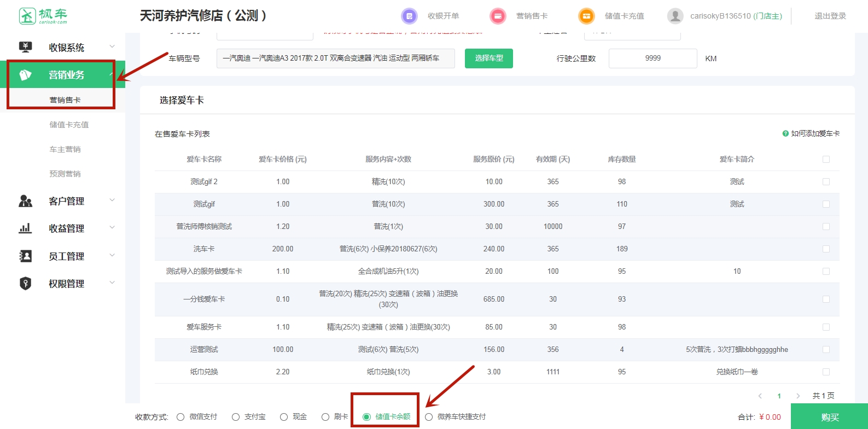Select 微信支付 payment option
868x429 pixels.
[x=180, y=417]
